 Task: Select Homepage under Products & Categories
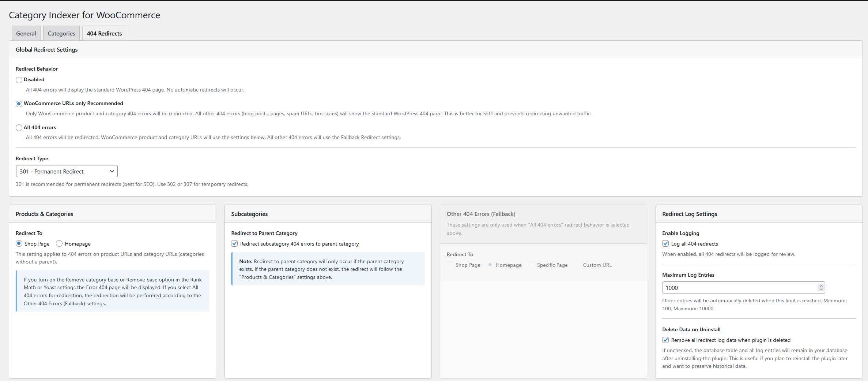[59, 243]
